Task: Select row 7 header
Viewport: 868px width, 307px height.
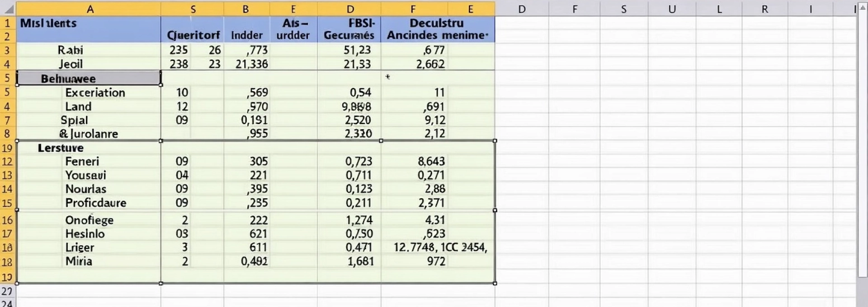Action: pos(8,120)
